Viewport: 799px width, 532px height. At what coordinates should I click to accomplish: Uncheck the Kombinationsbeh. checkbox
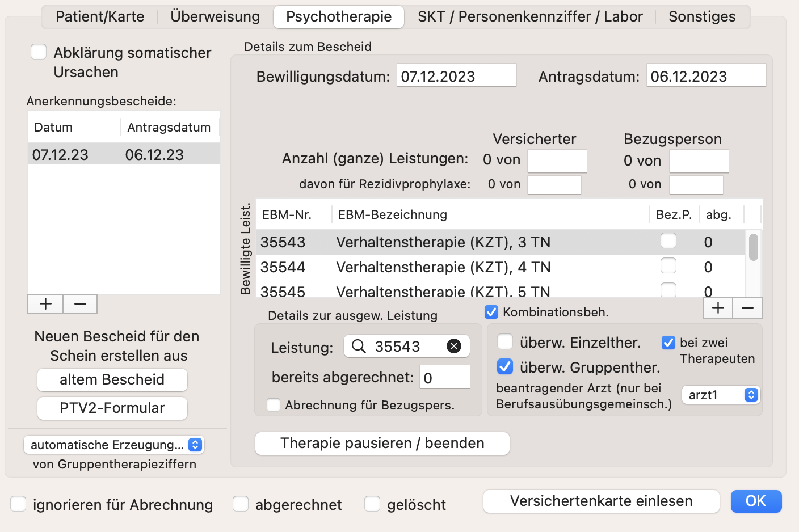pyautogui.click(x=491, y=312)
